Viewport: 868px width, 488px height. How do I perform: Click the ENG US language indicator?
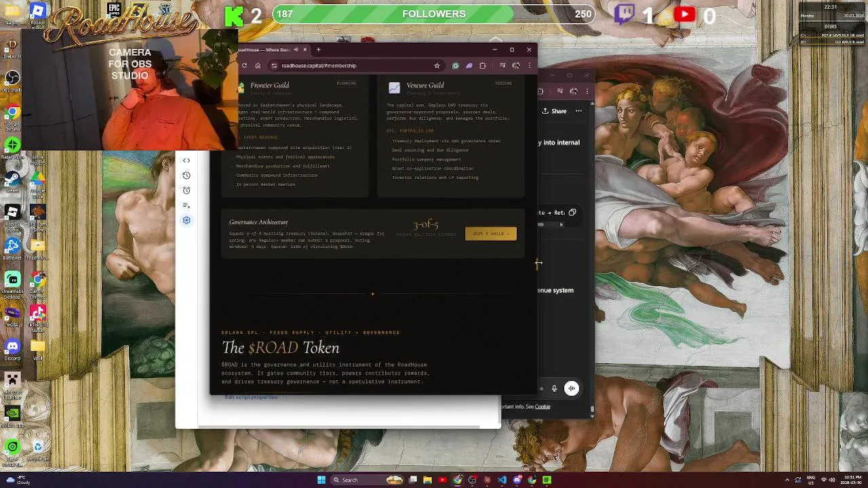point(811,480)
